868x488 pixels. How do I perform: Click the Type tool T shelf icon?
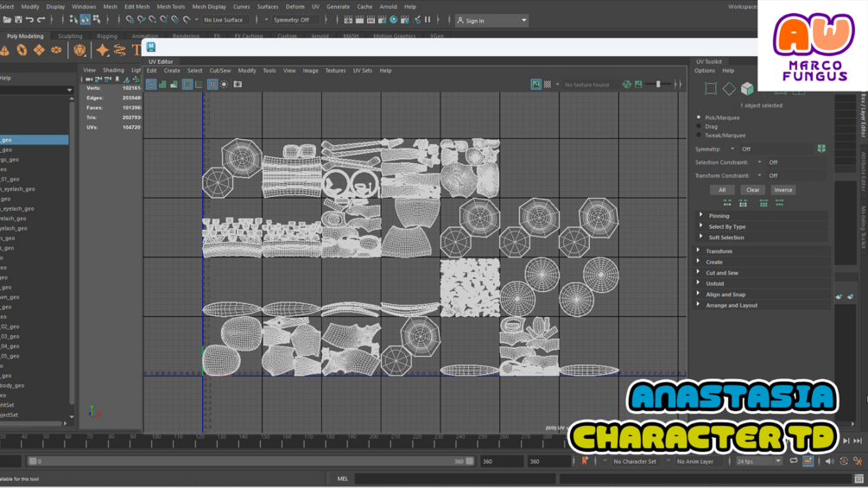(x=136, y=50)
